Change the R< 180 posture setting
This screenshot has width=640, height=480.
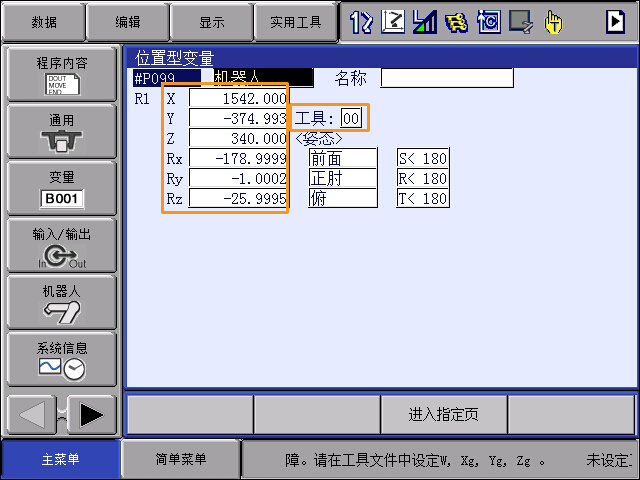423,178
